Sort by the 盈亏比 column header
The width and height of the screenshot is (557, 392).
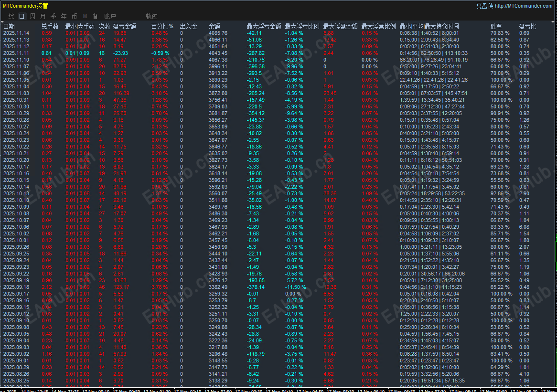pos(527,26)
